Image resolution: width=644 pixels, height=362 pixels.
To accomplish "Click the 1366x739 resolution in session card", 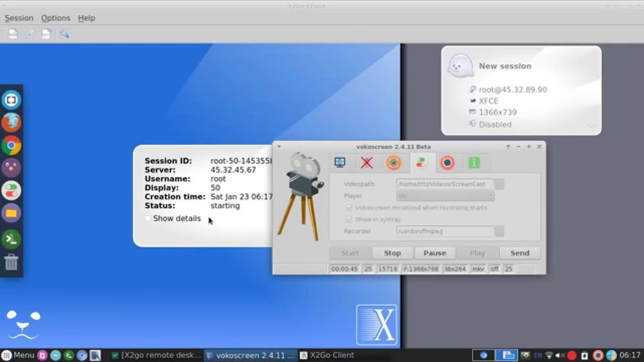I will point(498,113).
